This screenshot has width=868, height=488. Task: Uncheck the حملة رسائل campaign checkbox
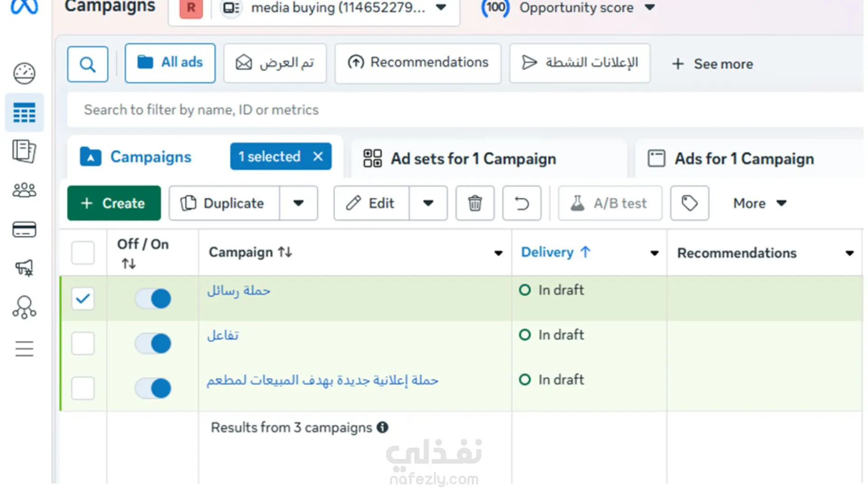coord(83,299)
